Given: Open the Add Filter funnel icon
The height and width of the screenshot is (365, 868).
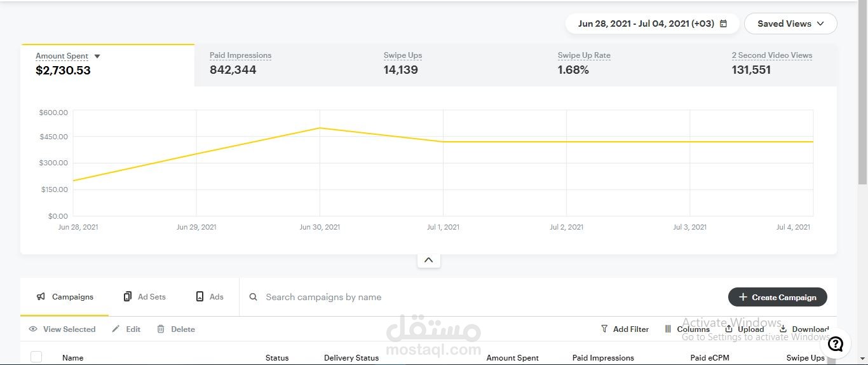Looking at the screenshot, I should coord(604,329).
